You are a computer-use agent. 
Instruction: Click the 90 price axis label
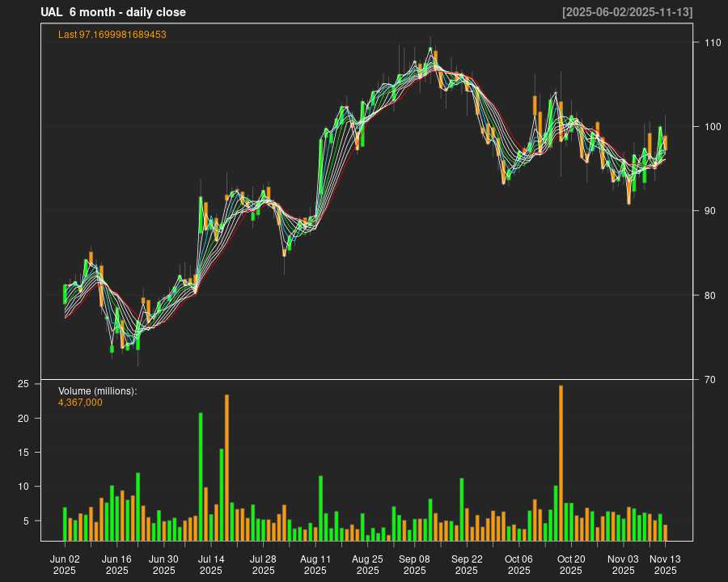click(709, 211)
